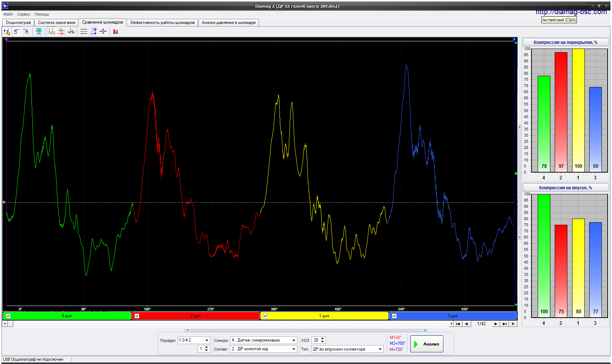Open the Тип sensor type dropdown
Image resolution: width=612 pixels, height=364 pixels.
[380, 349]
